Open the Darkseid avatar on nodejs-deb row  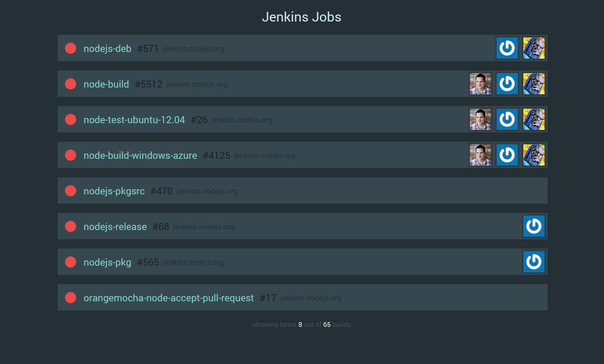(x=534, y=48)
